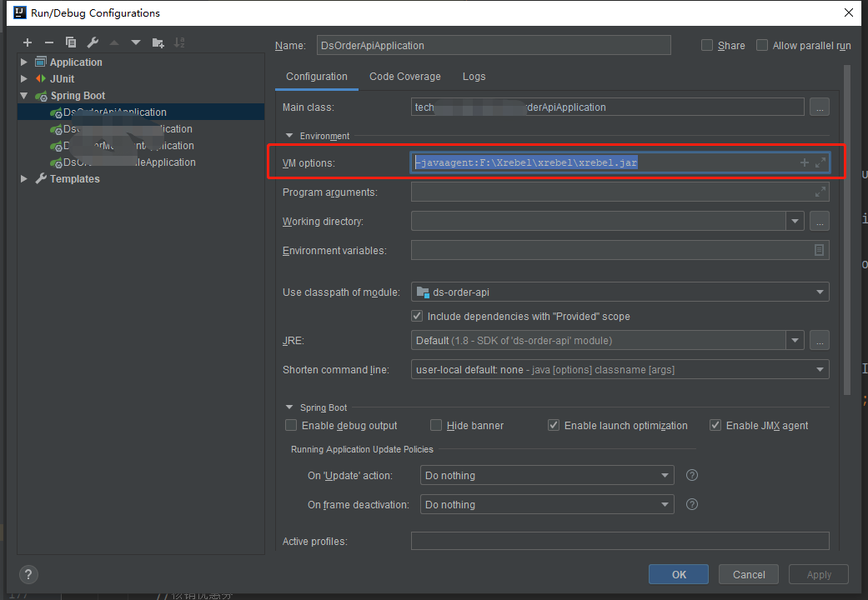Switch to the Configuration tab
Image resolution: width=868 pixels, height=600 pixels.
pyautogui.click(x=317, y=77)
